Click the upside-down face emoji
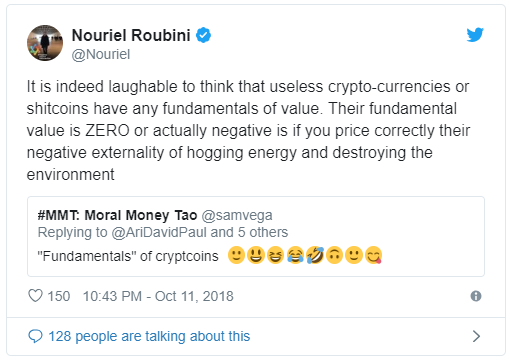510x360 pixels. coord(334,255)
